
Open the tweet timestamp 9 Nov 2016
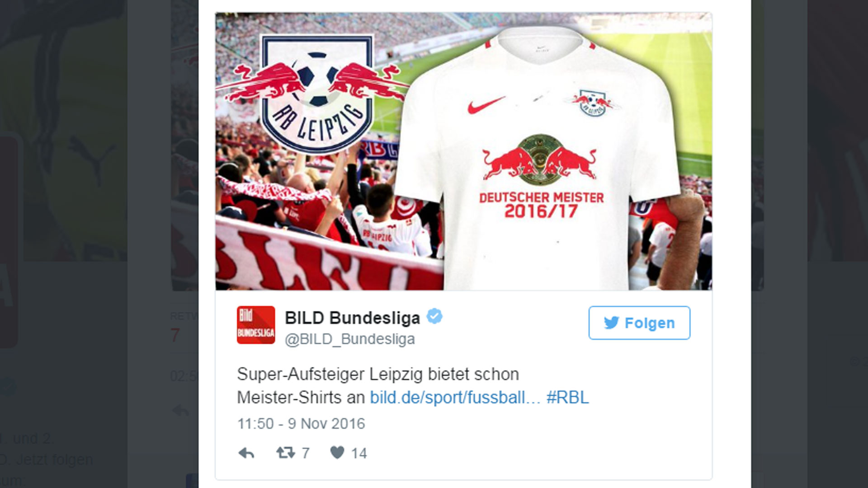pyautogui.click(x=301, y=423)
